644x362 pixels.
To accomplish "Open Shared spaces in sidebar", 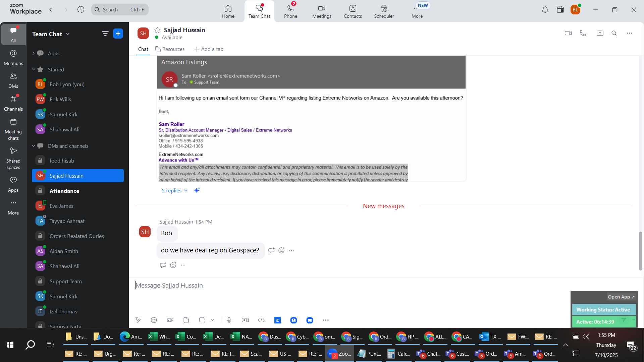I will (13, 158).
